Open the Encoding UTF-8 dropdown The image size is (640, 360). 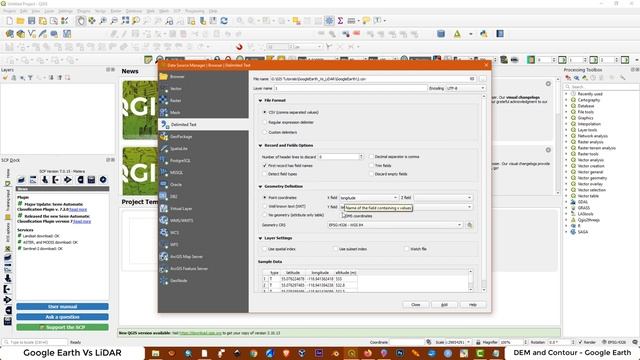tap(465, 88)
